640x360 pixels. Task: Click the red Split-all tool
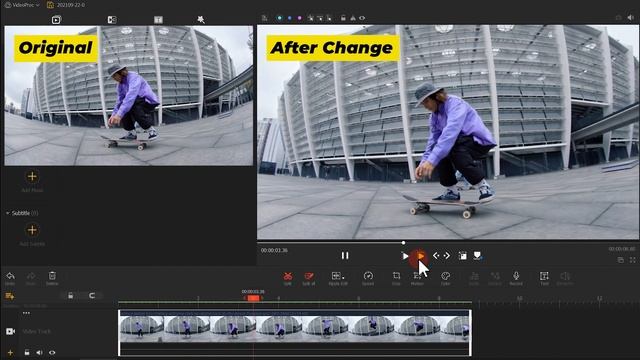coord(309,276)
